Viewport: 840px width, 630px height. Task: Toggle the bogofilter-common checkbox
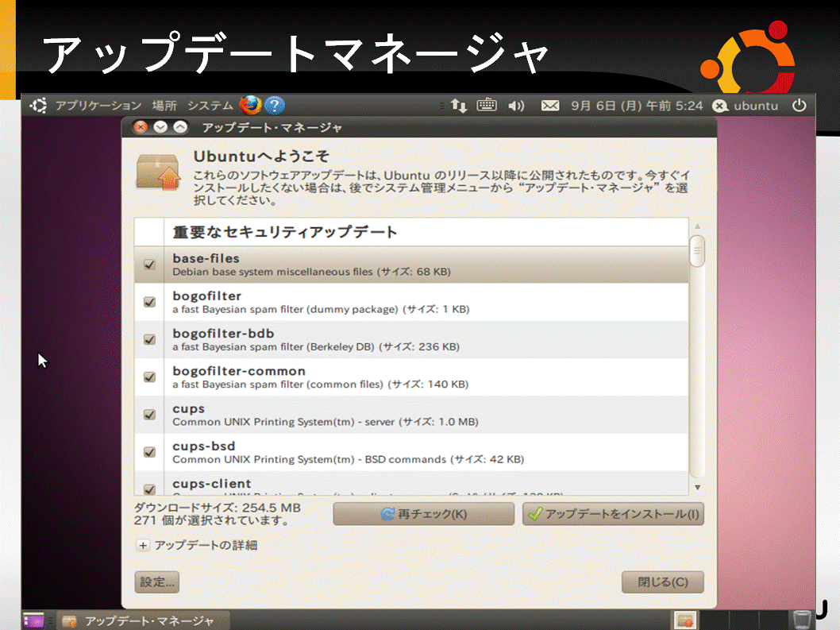149,377
